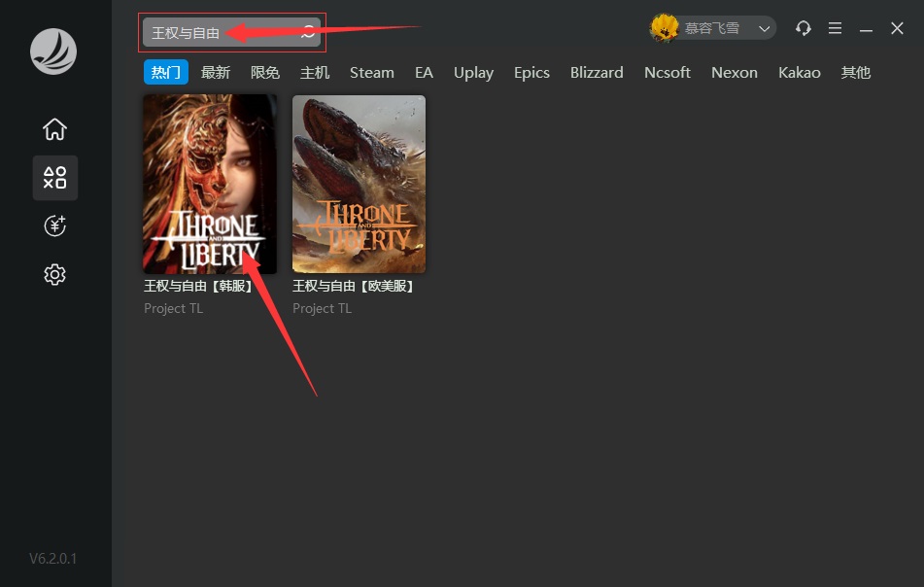Switch to the 限免 tab
Viewport: 924px width, 587px height.
pos(264,73)
